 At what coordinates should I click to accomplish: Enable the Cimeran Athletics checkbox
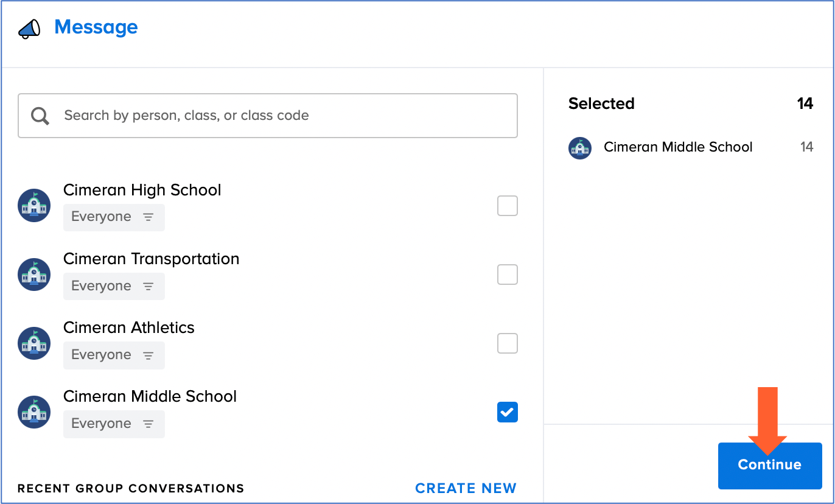click(508, 343)
